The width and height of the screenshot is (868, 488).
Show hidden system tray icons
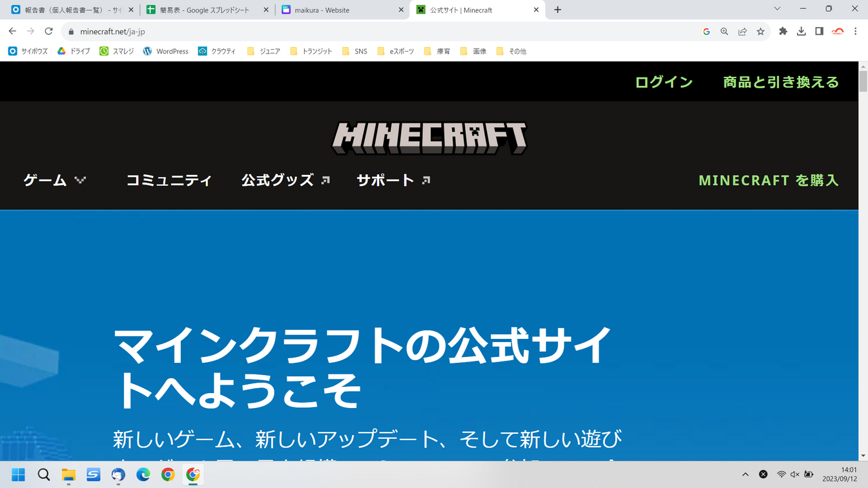pos(745,474)
